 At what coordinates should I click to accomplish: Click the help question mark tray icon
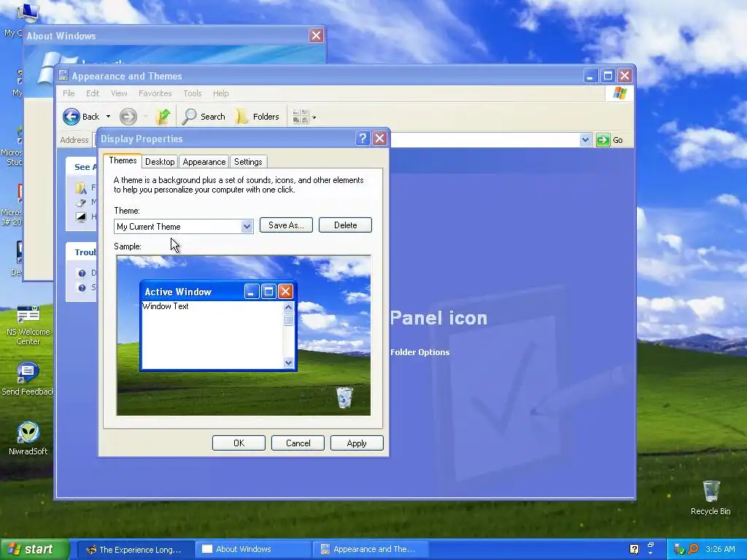click(x=635, y=549)
